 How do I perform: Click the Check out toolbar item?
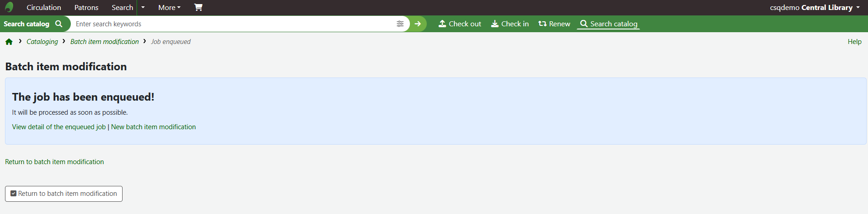click(460, 24)
